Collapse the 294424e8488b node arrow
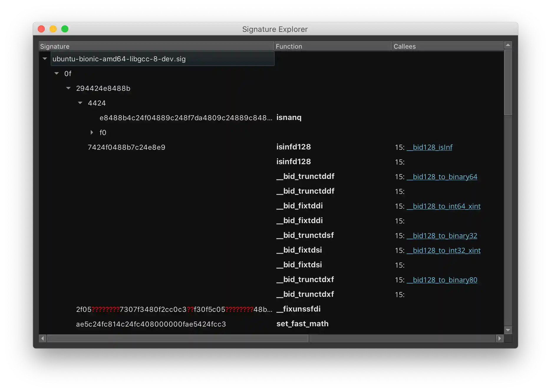Screen dimensions: 551x392 point(68,88)
